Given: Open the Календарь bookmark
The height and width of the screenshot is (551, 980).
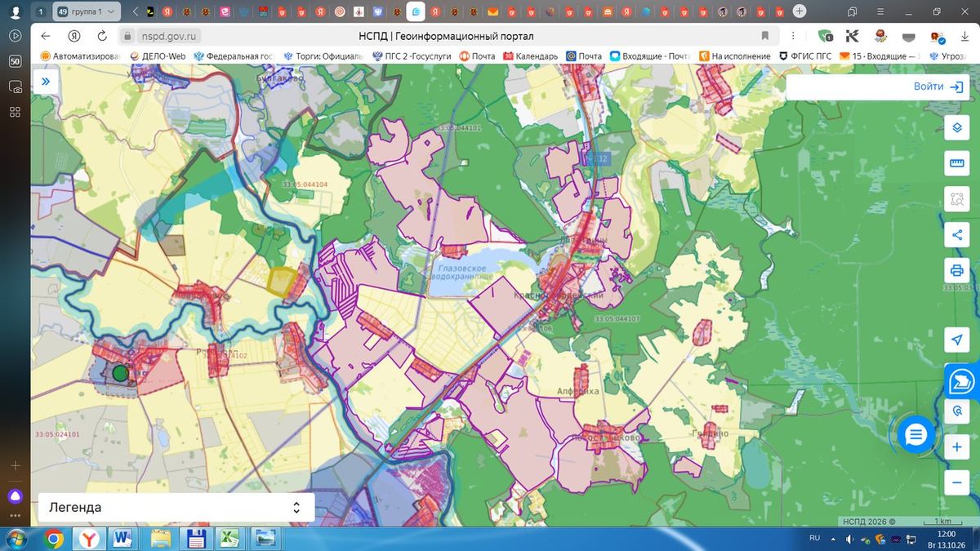Looking at the screenshot, I should pyautogui.click(x=530, y=56).
